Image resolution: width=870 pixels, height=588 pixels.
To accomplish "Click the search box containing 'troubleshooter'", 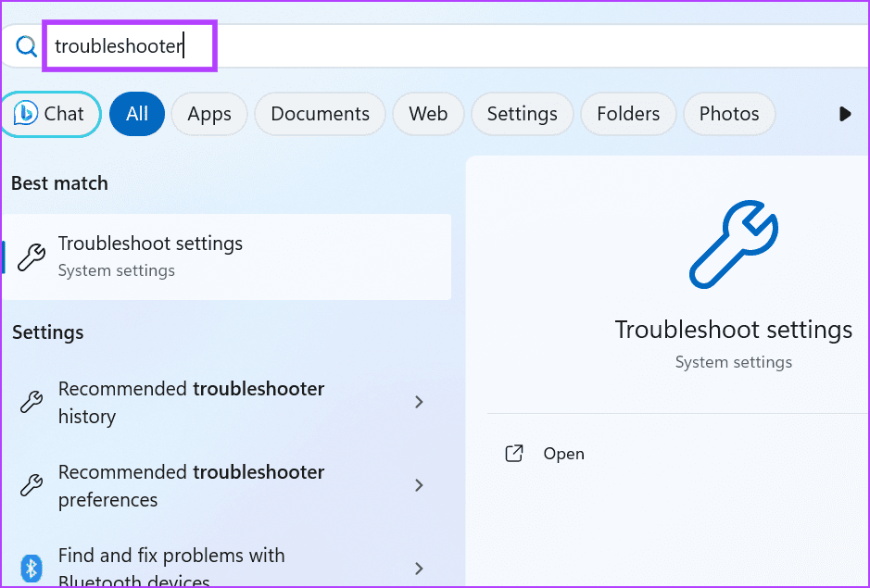I will (x=434, y=46).
